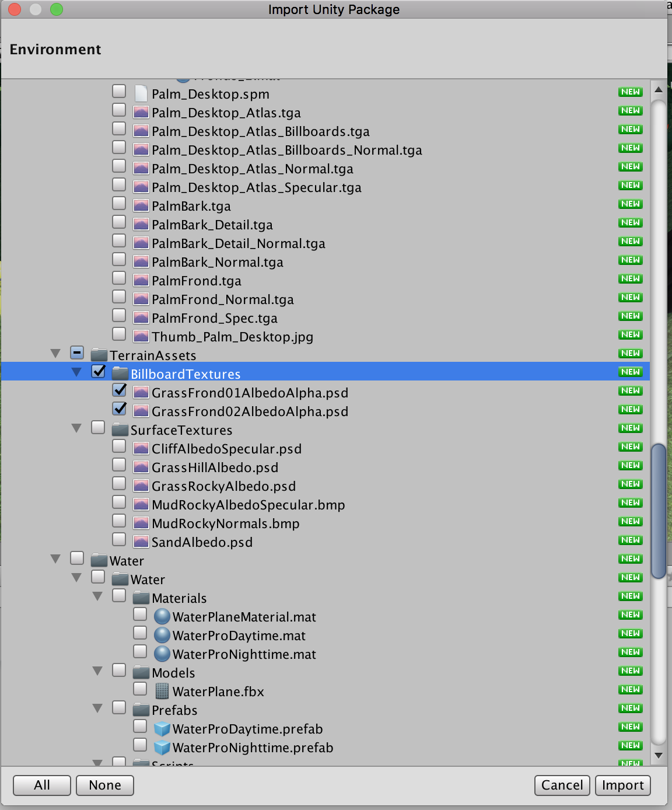Uncheck GrassFrond02AlbedoAlpha.psd checkbox
This screenshot has height=810, width=672.
coord(119,409)
